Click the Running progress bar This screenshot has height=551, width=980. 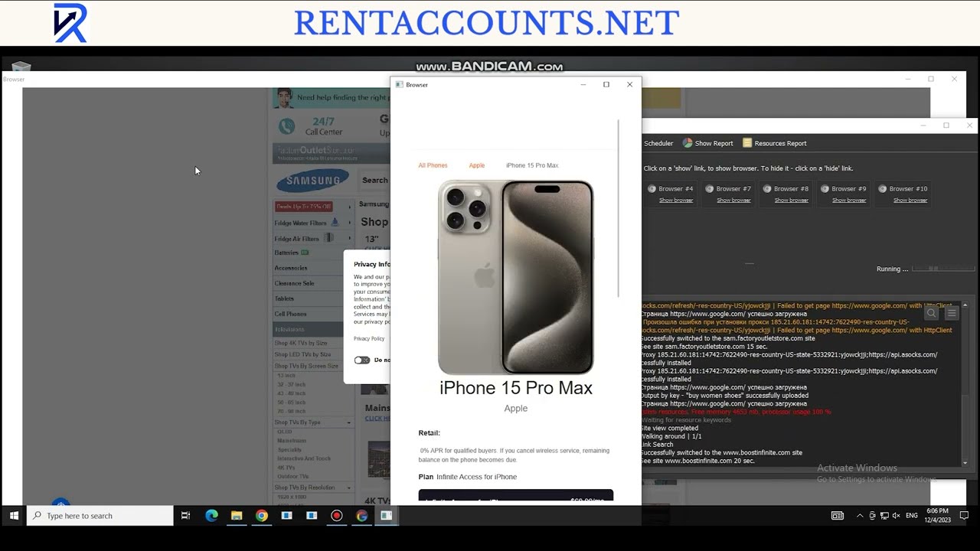tap(945, 269)
